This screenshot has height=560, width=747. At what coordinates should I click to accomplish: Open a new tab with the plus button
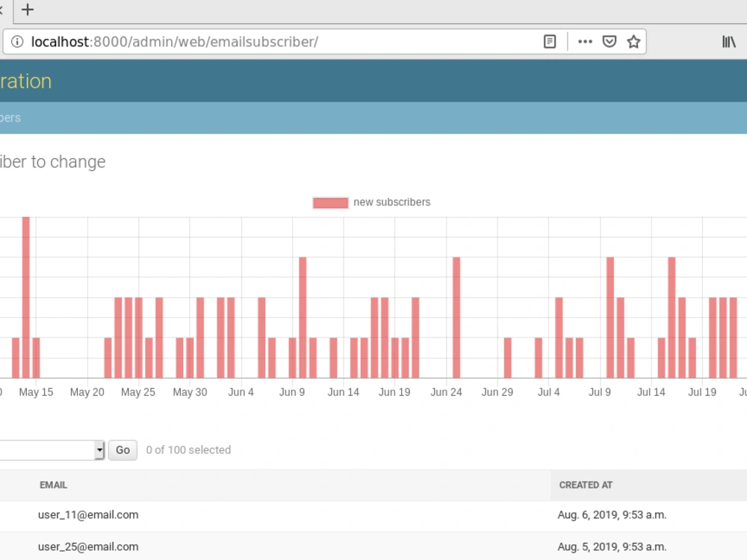[28, 10]
